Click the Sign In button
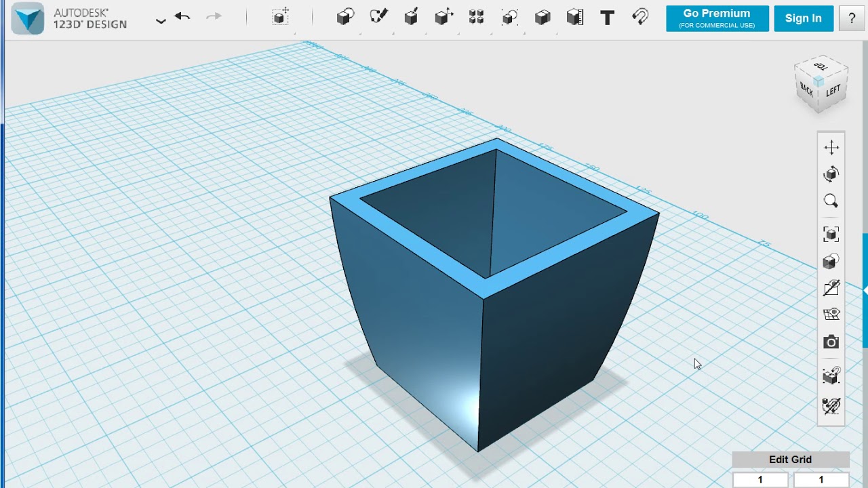This screenshot has height=488, width=868. tap(804, 18)
